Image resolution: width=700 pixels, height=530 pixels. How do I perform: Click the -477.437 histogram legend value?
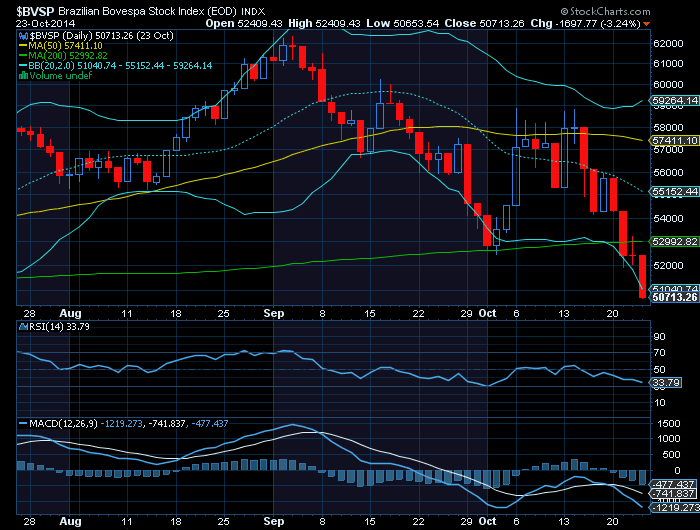point(209,423)
